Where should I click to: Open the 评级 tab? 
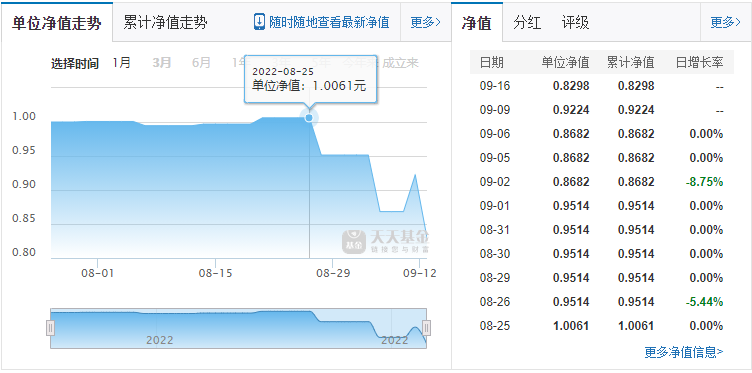(x=575, y=23)
